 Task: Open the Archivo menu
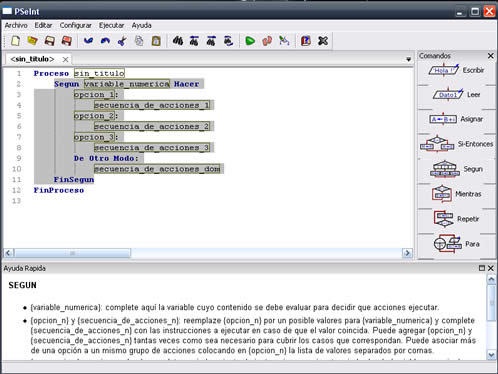pyautogui.click(x=16, y=25)
